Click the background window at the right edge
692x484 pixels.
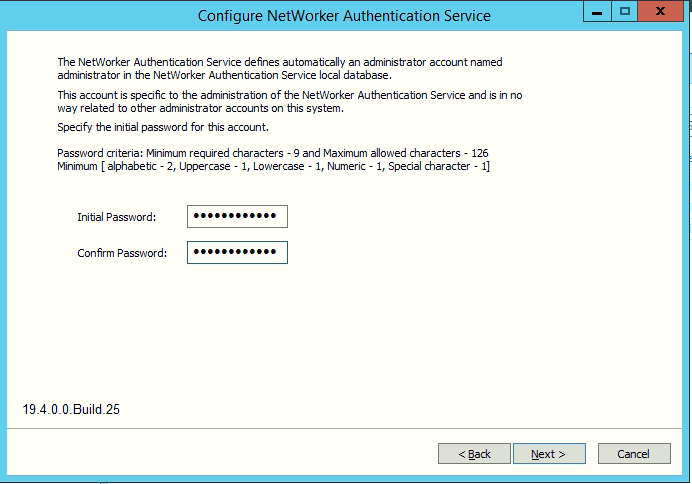pos(688,250)
